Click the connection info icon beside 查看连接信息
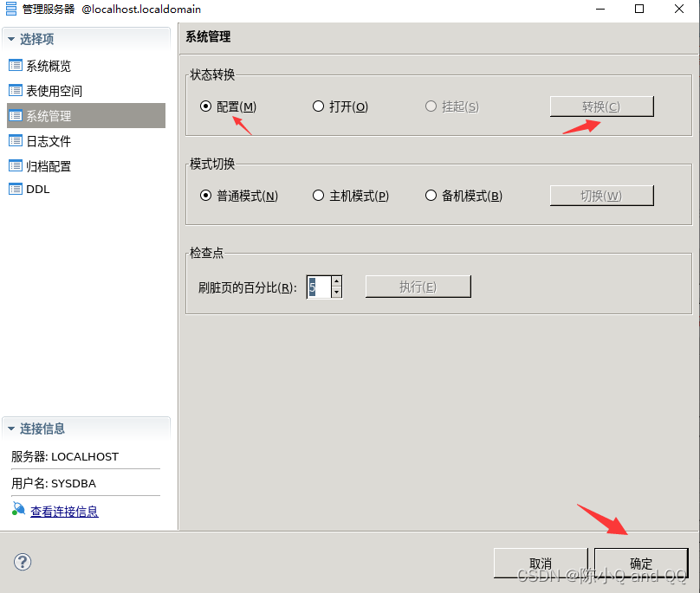The height and width of the screenshot is (593, 700). point(18,509)
